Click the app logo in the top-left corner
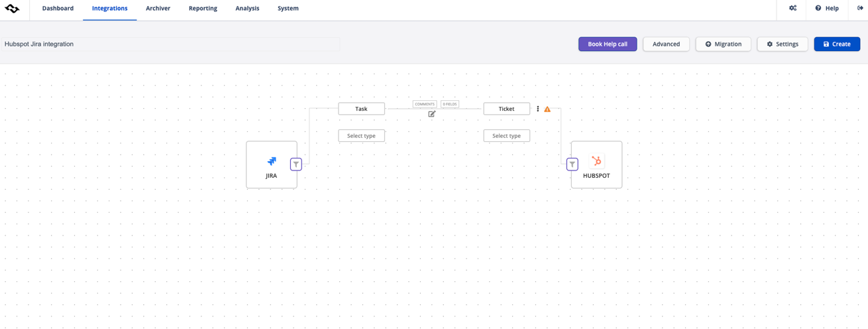868x329 pixels. point(12,9)
